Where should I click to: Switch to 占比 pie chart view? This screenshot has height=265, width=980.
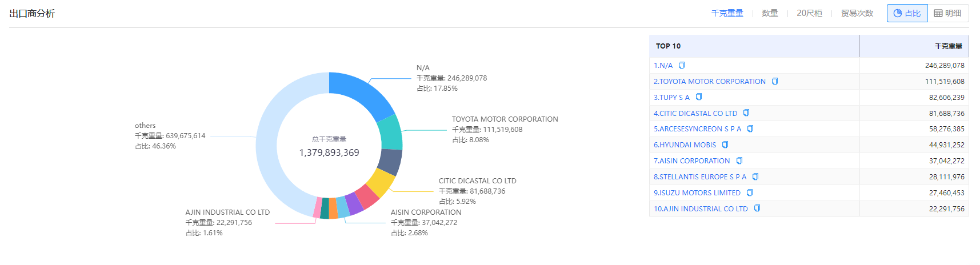pos(907,13)
